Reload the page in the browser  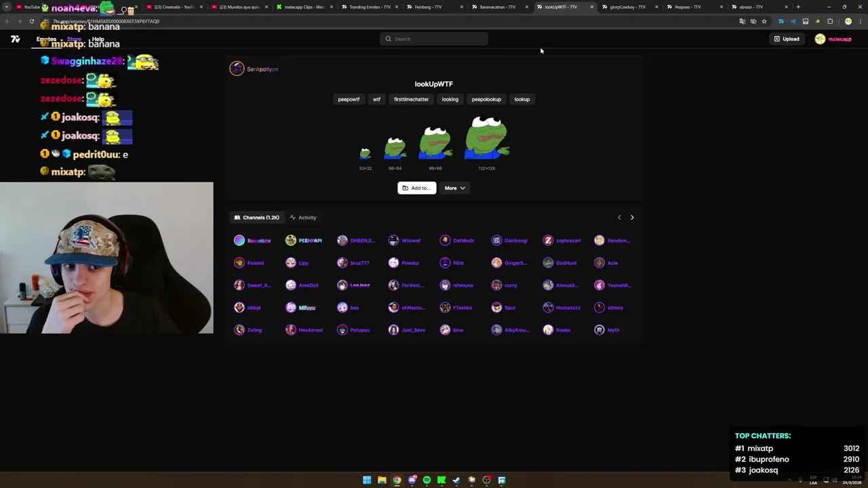[x=31, y=21]
